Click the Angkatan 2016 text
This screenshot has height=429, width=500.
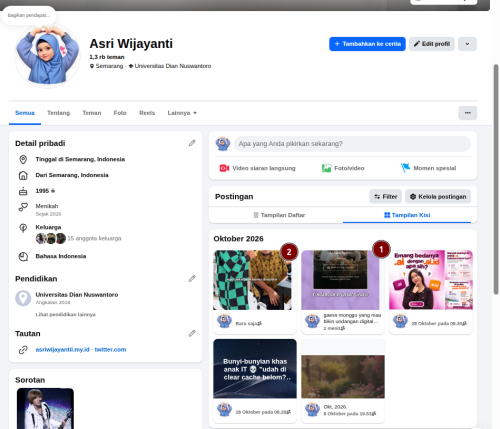coord(53,303)
